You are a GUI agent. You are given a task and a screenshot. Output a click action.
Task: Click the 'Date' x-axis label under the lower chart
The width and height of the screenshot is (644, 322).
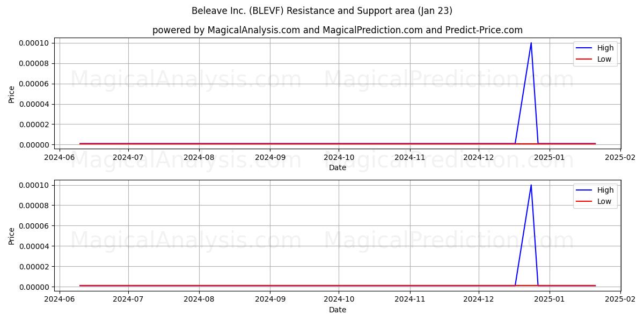(338, 310)
